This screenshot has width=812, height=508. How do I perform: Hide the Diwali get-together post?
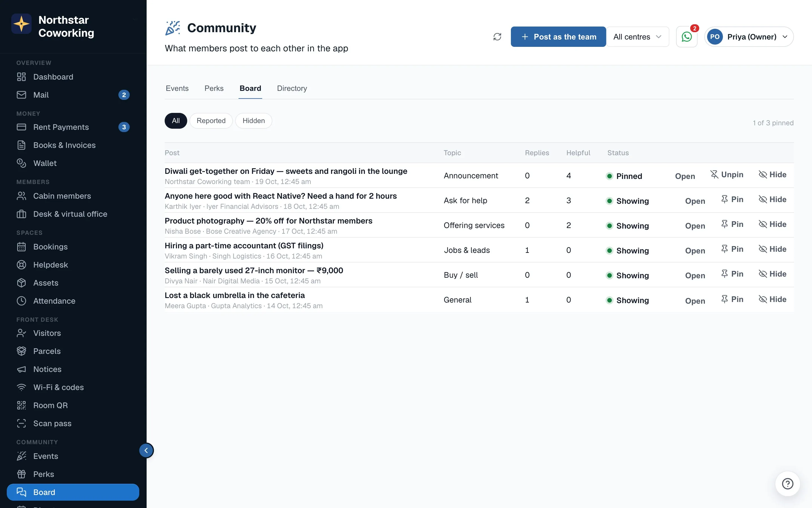point(773,175)
